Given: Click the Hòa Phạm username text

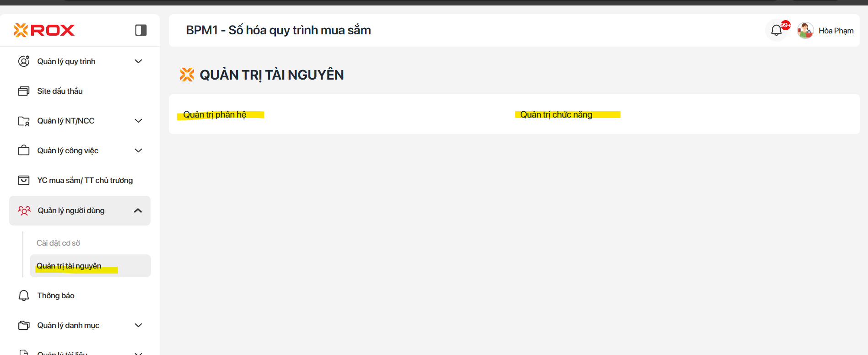Looking at the screenshot, I should pos(836,31).
